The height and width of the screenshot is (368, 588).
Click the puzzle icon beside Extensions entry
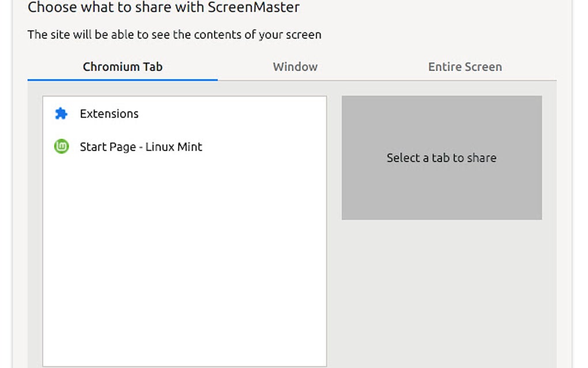pyautogui.click(x=60, y=114)
